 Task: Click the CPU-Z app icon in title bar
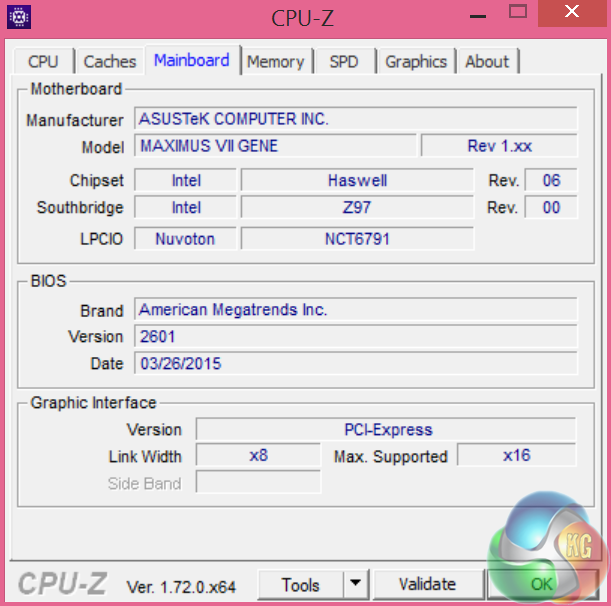[x=19, y=17]
